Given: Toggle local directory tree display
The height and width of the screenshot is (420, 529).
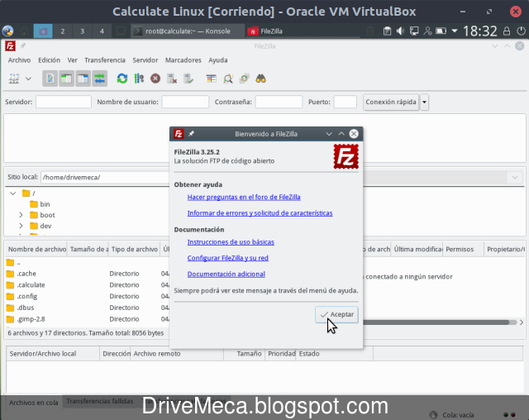Looking at the screenshot, I should 66,79.
